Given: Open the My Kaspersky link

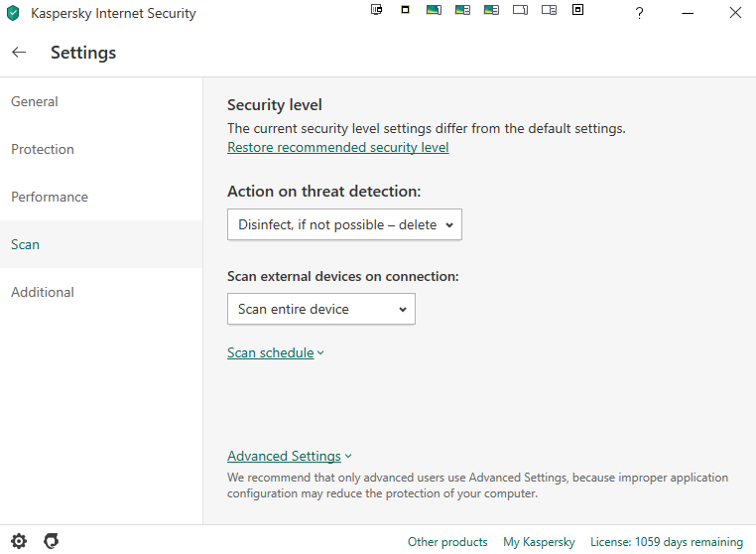Looking at the screenshot, I should 539,542.
